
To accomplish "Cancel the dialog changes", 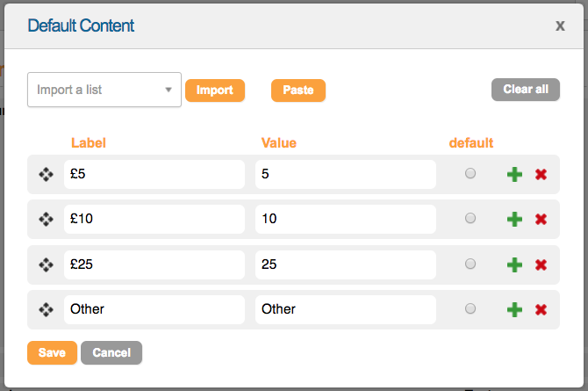I will 111,352.
